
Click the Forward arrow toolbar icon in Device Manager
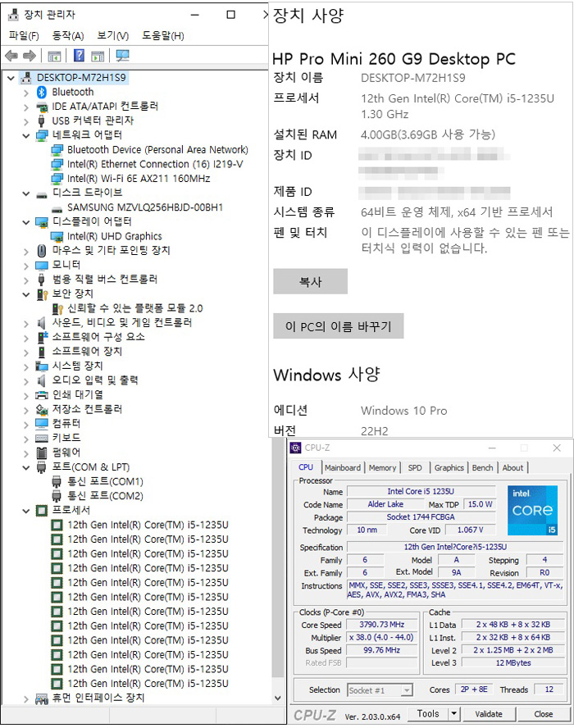point(30,57)
